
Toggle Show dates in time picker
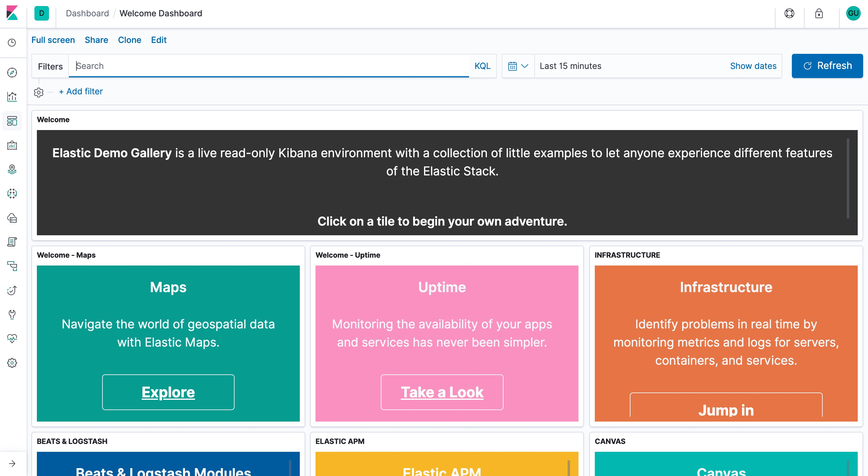[x=753, y=66]
